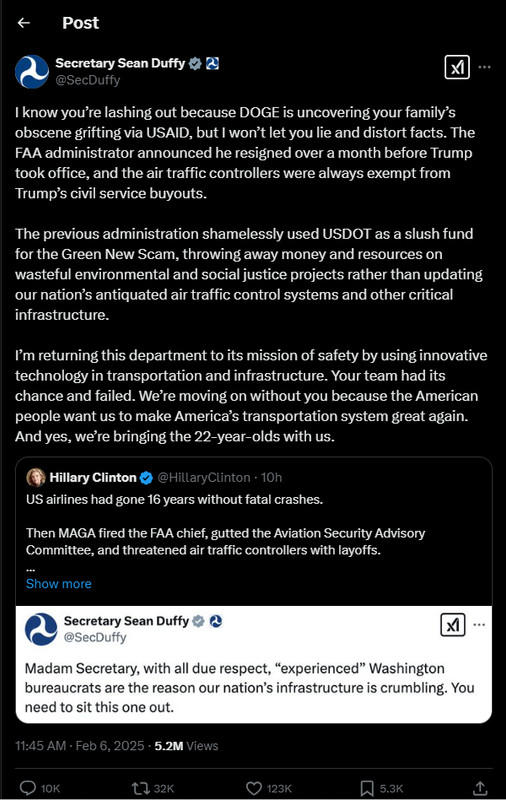Toggle repost with 32K count
This screenshot has width=506, height=800.
pyautogui.click(x=153, y=788)
